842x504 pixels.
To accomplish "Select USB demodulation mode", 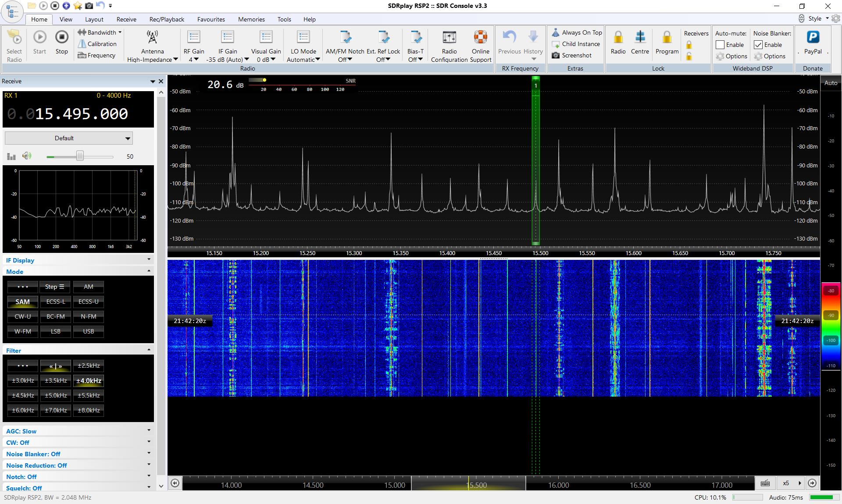I will (x=89, y=331).
